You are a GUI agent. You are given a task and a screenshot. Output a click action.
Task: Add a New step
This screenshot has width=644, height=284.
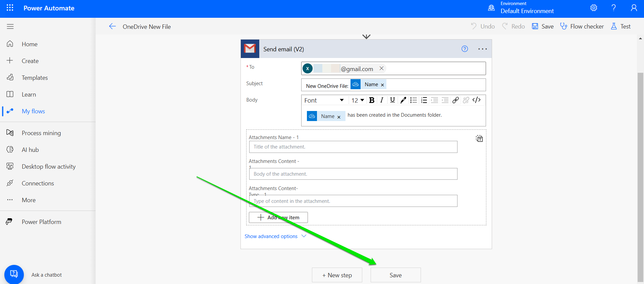[x=337, y=275]
